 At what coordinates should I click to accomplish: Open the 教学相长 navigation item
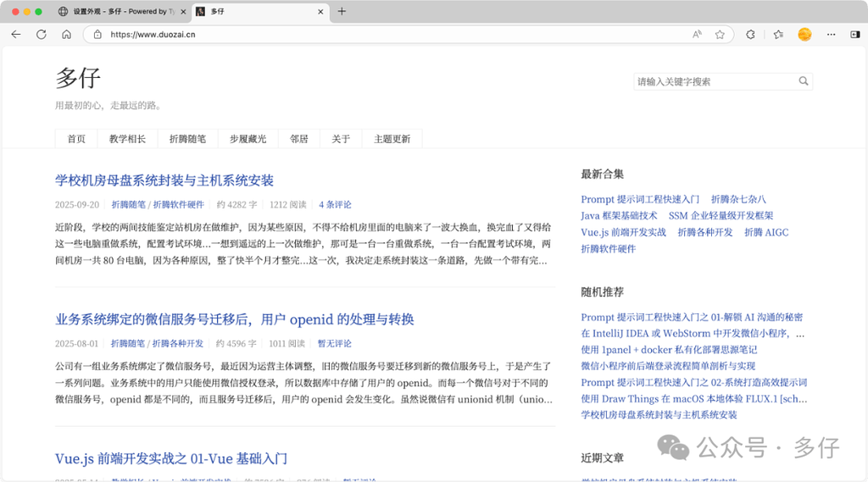127,139
